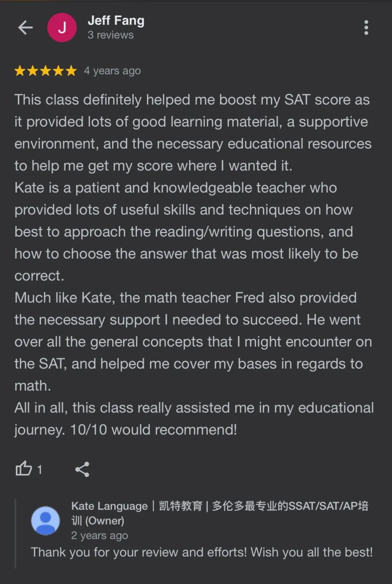Click the like count number 1
The image size is (392, 584).
pyautogui.click(x=40, y=470)
